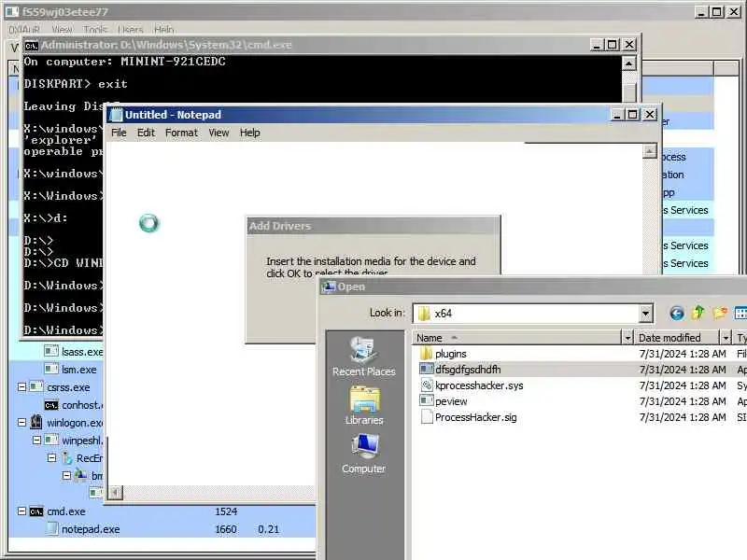Collapse the winlogon.exe tree node
Image resolution: width=747 pixels, height=560 pixels.
click(21, 422)
